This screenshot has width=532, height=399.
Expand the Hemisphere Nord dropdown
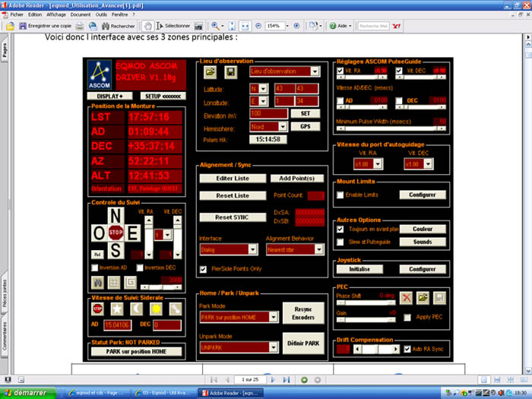click(283, 127)
